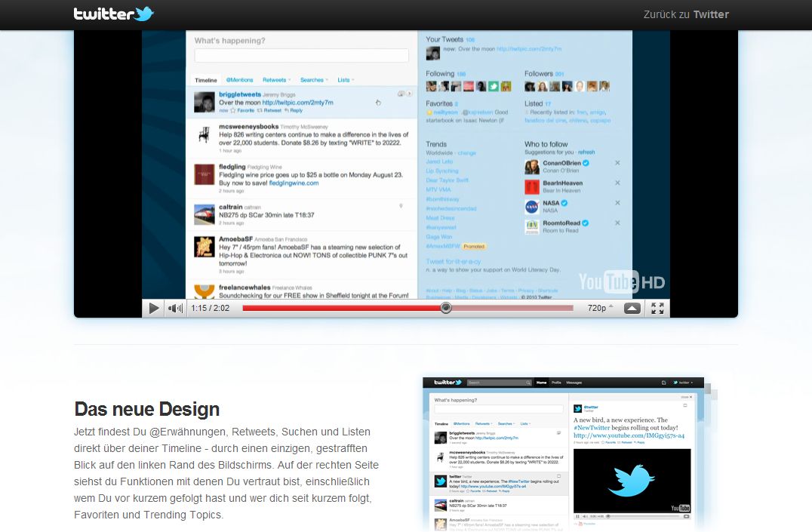The width and height of the screenshot is (812, 532).
Task: Click the avatar beside Your Tweets latest tweet
Action: point(433,53)
